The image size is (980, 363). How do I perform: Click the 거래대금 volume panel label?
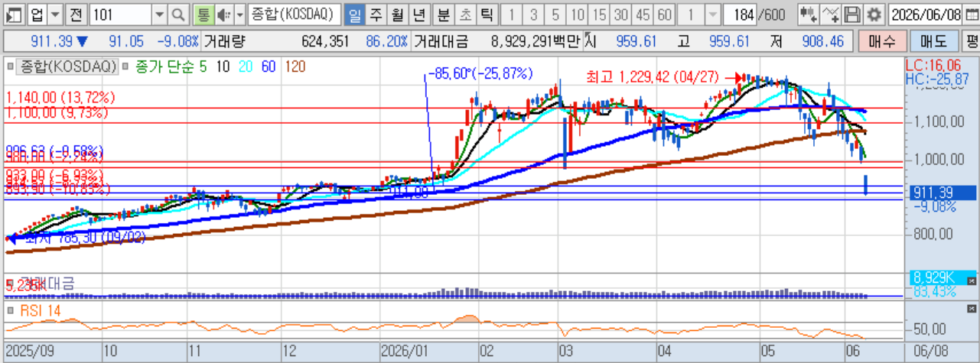pyautogui.click(x=47, y=284)
